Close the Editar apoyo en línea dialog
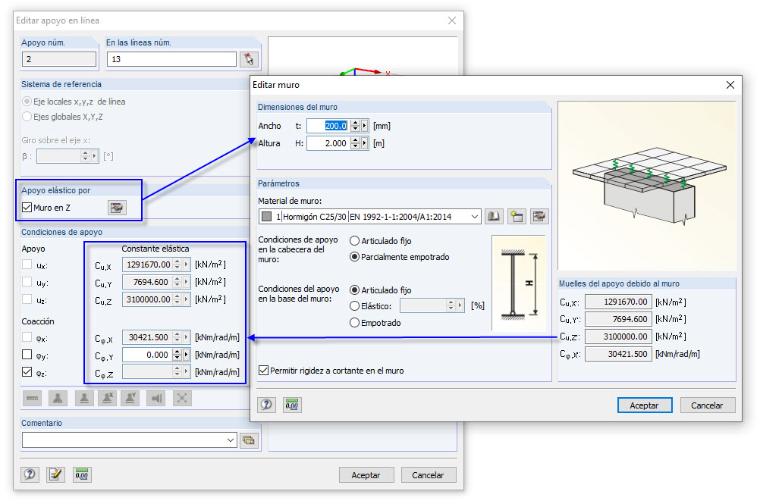The height and width of the screenshot is (504, 760). coord(452,20)
